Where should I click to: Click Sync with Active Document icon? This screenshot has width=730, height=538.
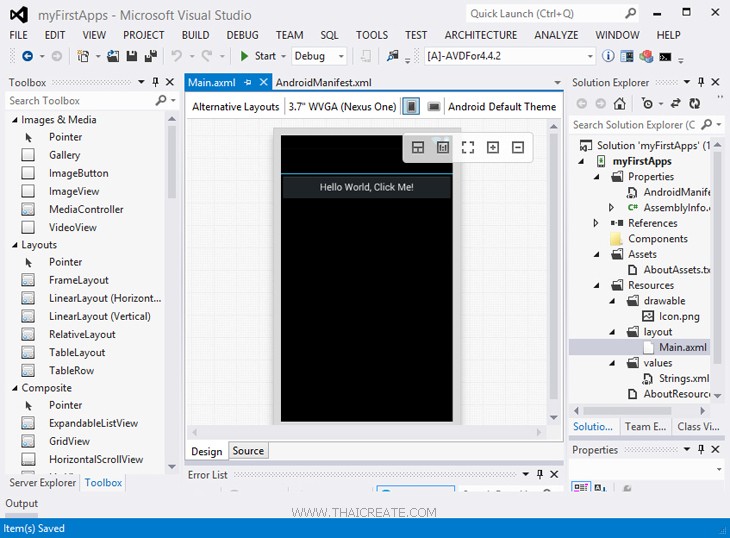point(676,103)
